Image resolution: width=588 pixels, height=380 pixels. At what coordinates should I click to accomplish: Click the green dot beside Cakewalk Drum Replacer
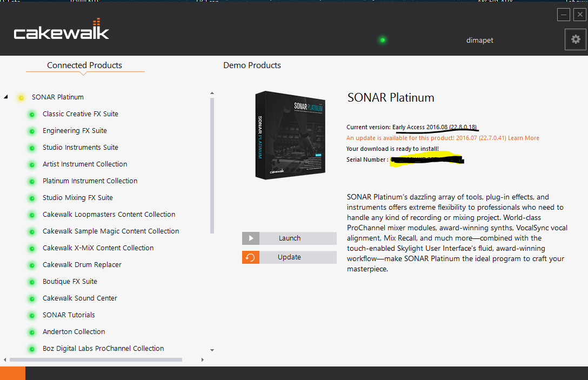tap(32, 265)
